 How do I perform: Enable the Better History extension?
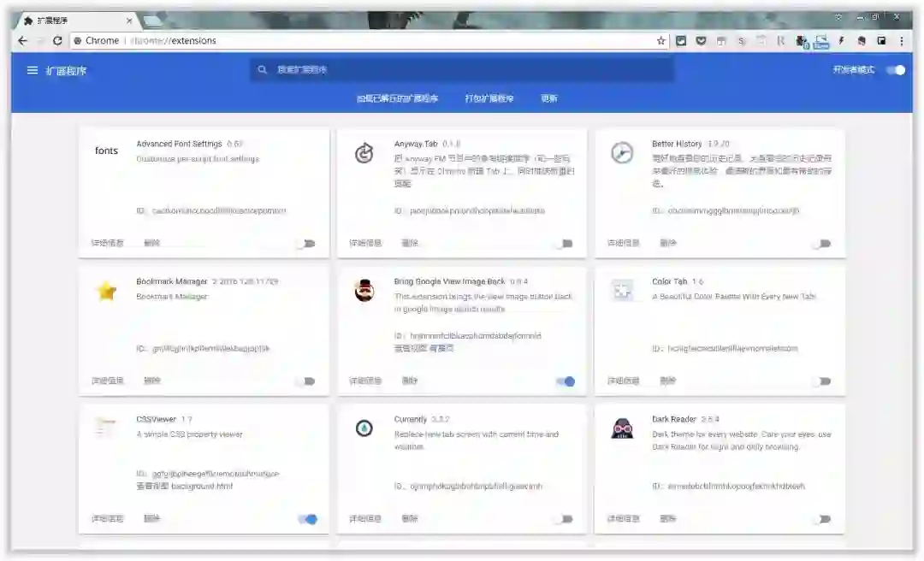[x=822, y=244]
